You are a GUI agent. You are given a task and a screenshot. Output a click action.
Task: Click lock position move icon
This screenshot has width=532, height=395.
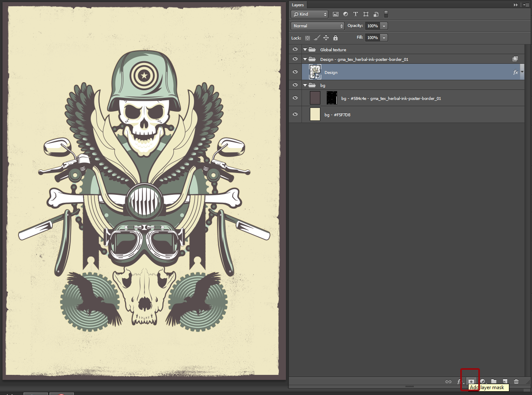(x=326, y=38)
